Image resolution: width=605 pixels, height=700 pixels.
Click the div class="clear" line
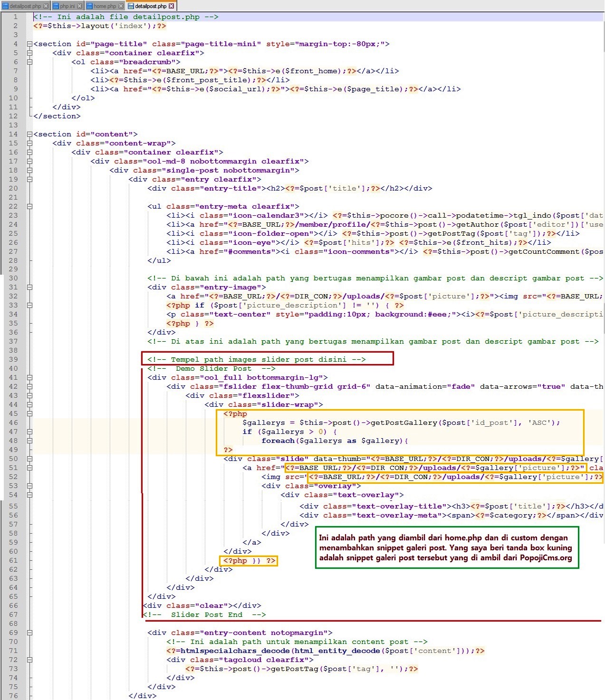tap(202, 605)
